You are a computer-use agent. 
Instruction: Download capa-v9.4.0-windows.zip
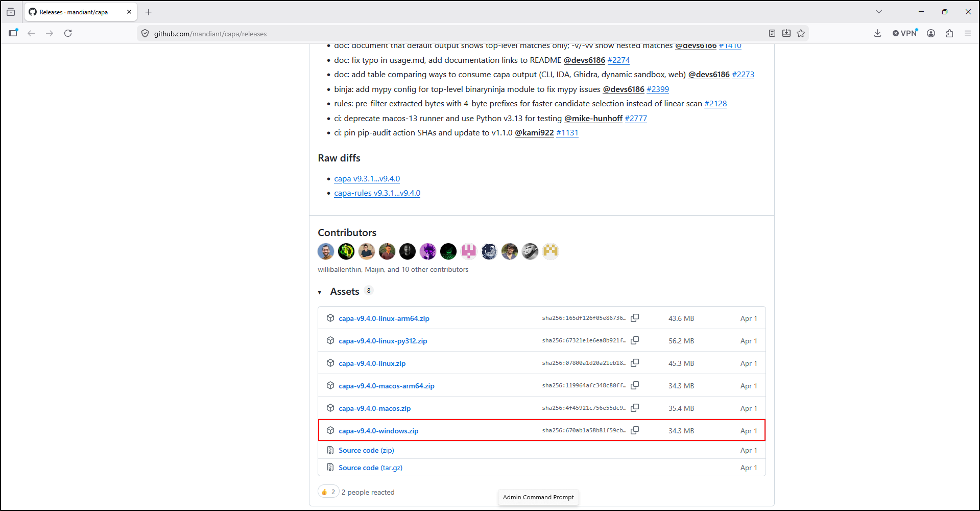coord(378,431)
